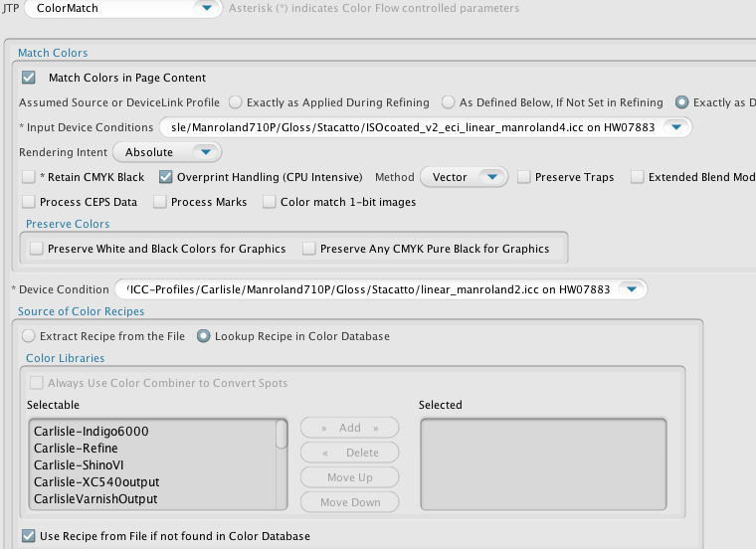
Task: Uncheck Match Colors in Page Content
Action: click(x=29, y=78)
